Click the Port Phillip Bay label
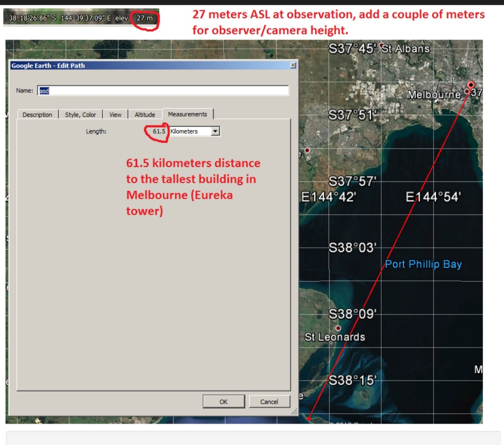 point(423,264)
